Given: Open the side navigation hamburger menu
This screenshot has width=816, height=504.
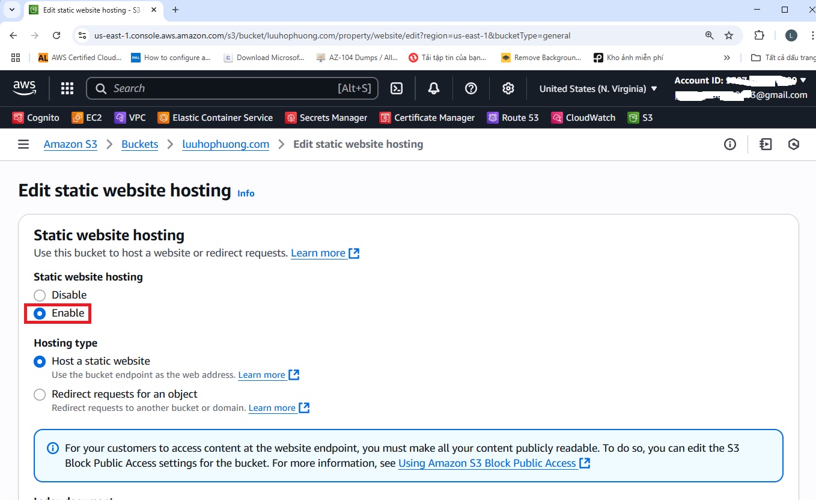Looking at the screenshot, I should click(23, 144).
